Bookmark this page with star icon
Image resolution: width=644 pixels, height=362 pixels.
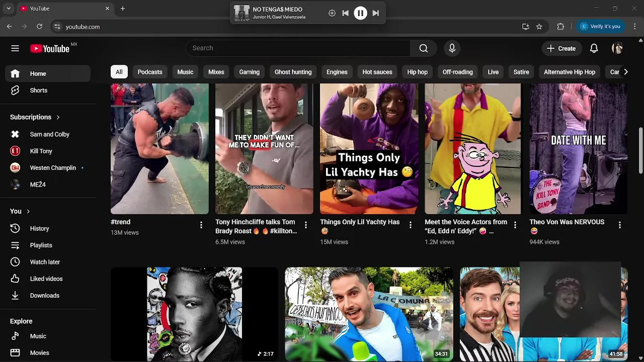(539, 27)
